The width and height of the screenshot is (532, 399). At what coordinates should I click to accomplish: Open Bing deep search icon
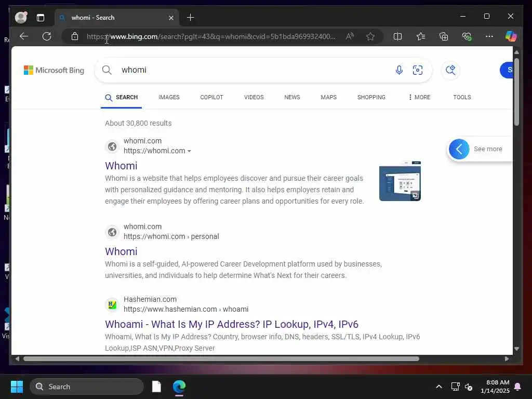point(450,70)
